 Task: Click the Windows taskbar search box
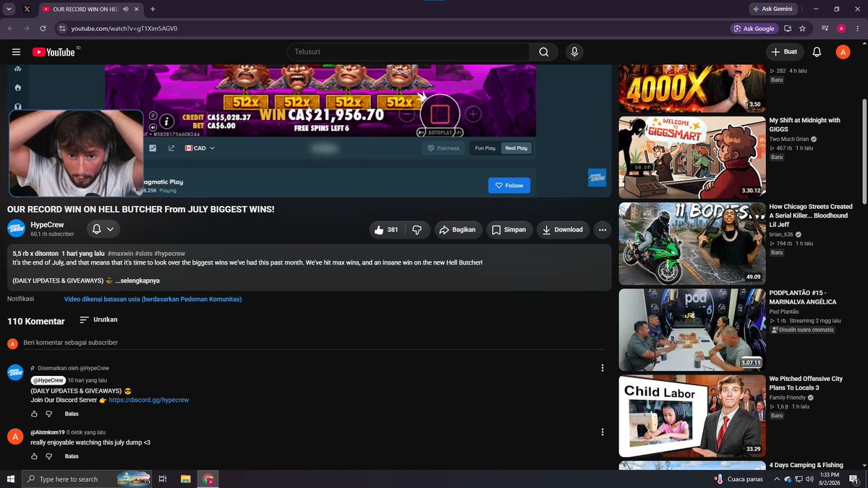click(x=88, y=479)
